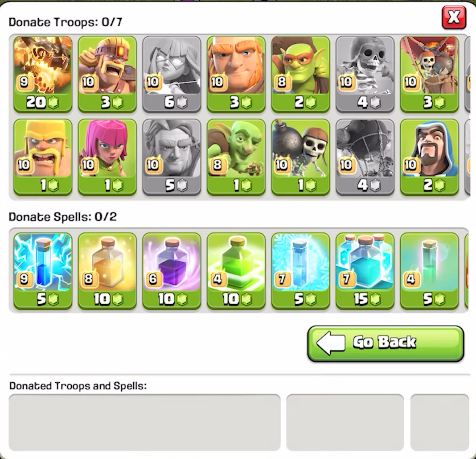Choose the Wall Breaker skeleton with bomb
The height and width of the screenshot is (459, 476).
click(300, 157)
